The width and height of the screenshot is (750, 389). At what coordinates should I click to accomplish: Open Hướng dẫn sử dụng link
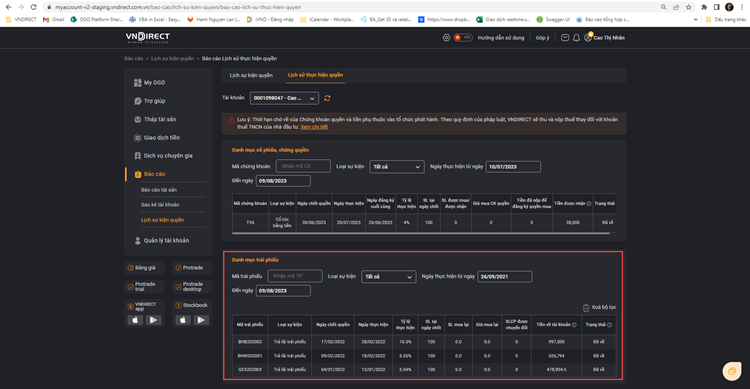501,38
